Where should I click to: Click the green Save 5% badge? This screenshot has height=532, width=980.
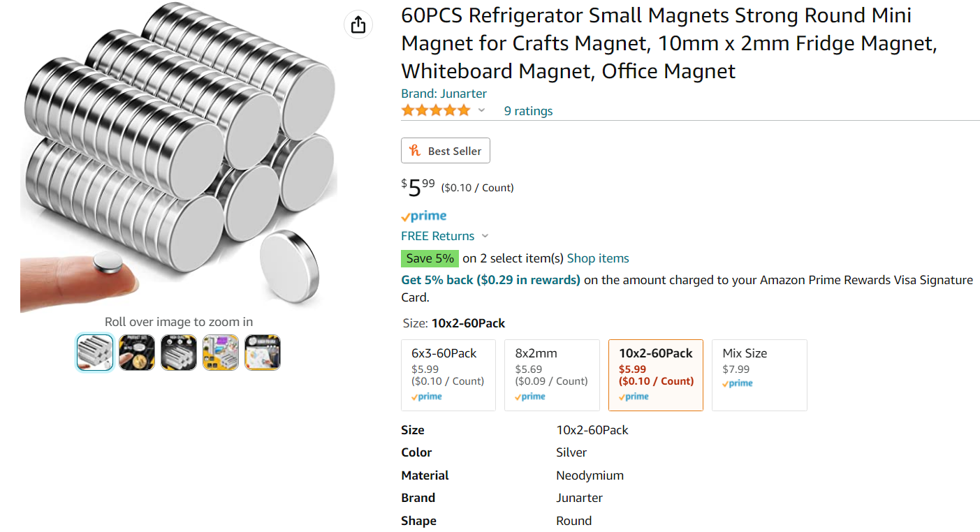[x=430, y=258]
